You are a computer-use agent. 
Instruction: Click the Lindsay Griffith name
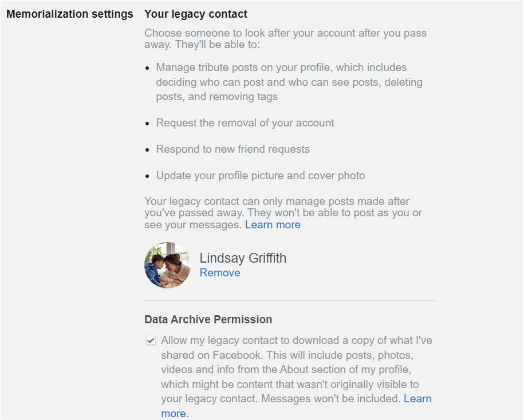[x=243, y=258]
